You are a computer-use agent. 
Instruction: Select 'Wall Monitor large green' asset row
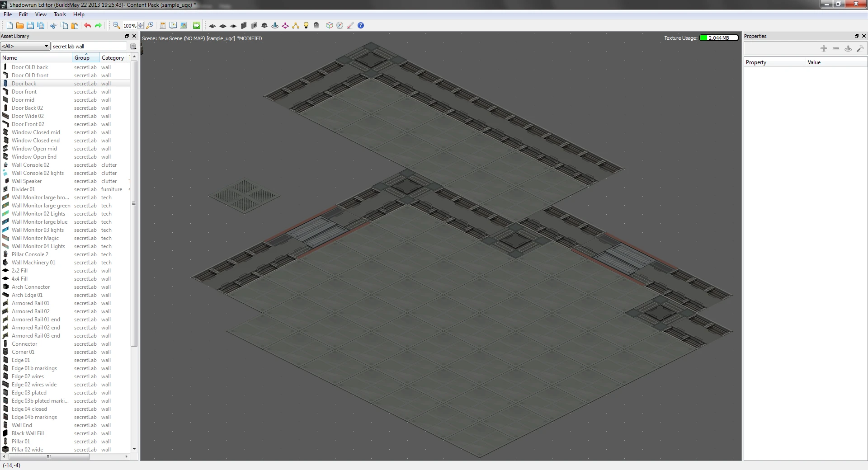(x=66, y=206)
